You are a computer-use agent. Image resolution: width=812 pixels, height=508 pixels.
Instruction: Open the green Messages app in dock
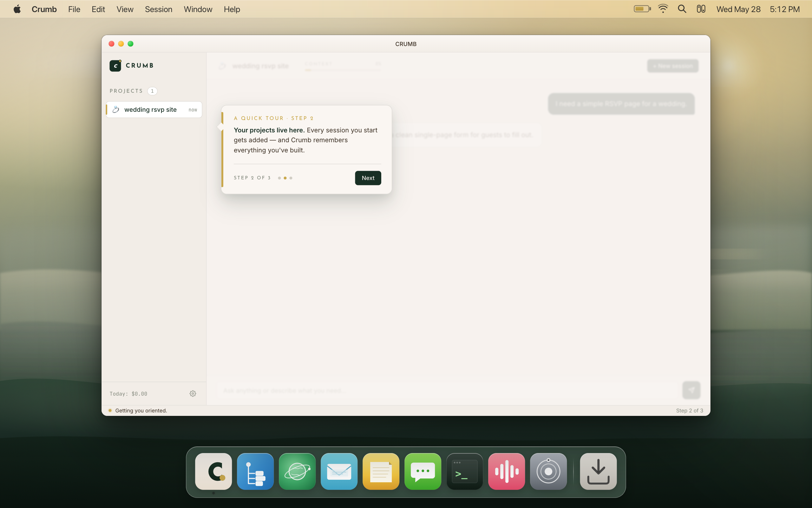[423, 471]
